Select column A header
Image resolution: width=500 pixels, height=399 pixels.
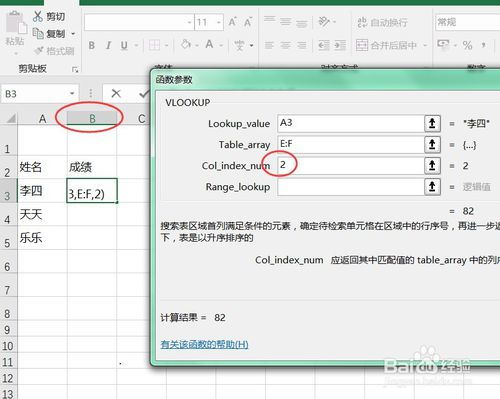[x=42, y=118]
